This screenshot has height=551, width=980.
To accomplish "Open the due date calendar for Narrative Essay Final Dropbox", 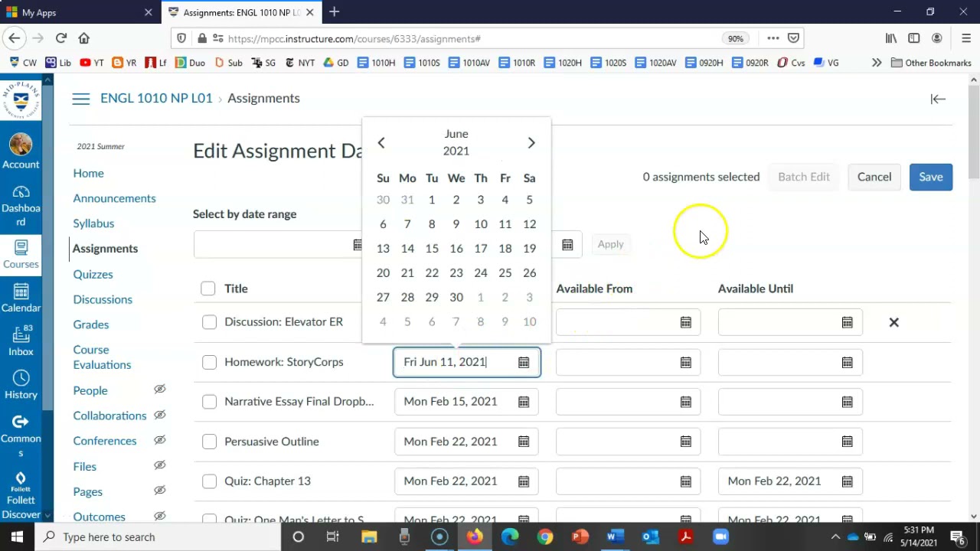I will tap(524, 402).
